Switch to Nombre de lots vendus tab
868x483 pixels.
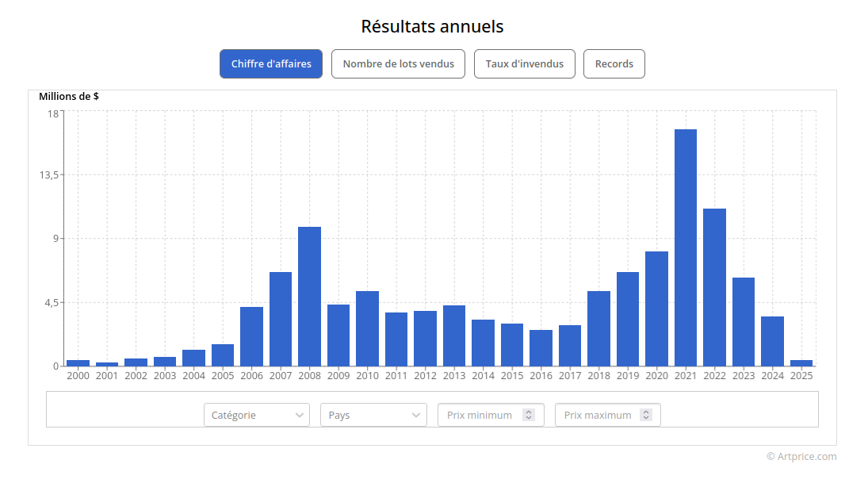398,63
